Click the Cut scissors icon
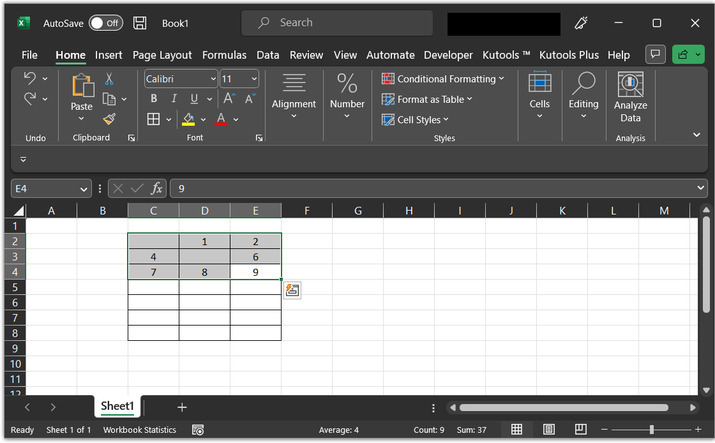The width and height of the screenshot is (715, 443). point(109,79)
